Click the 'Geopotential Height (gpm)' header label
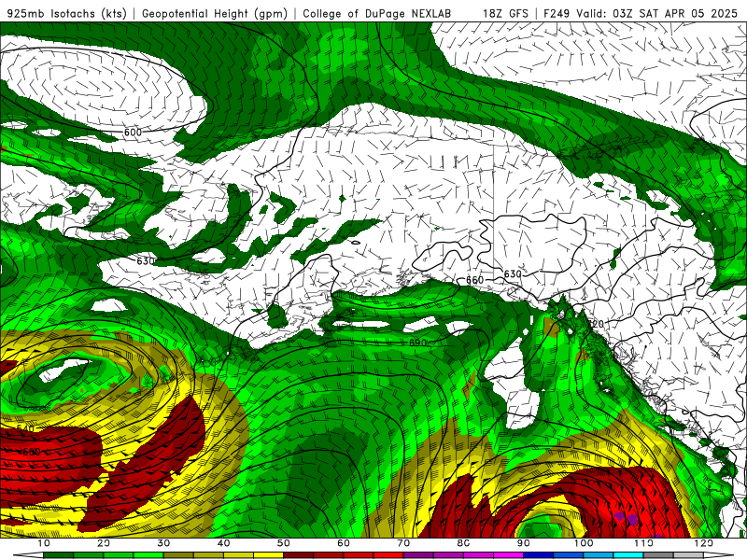 [215, 14]
